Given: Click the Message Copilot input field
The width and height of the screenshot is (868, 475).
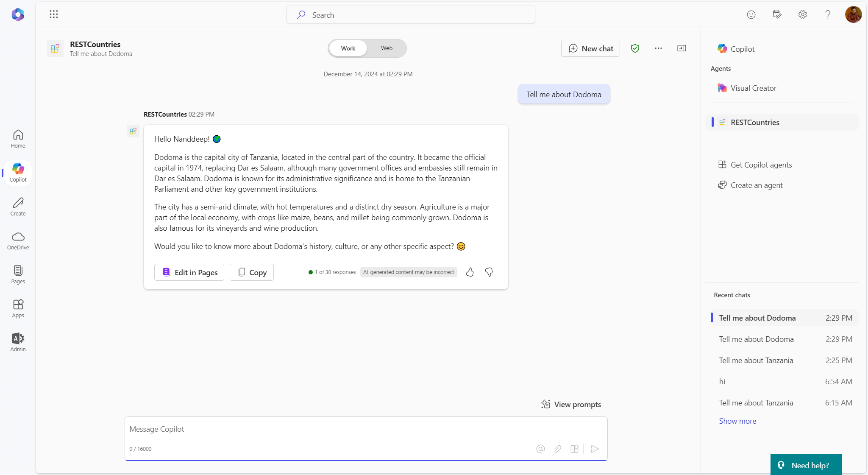Looking at the screenshot, I should 364,429.
